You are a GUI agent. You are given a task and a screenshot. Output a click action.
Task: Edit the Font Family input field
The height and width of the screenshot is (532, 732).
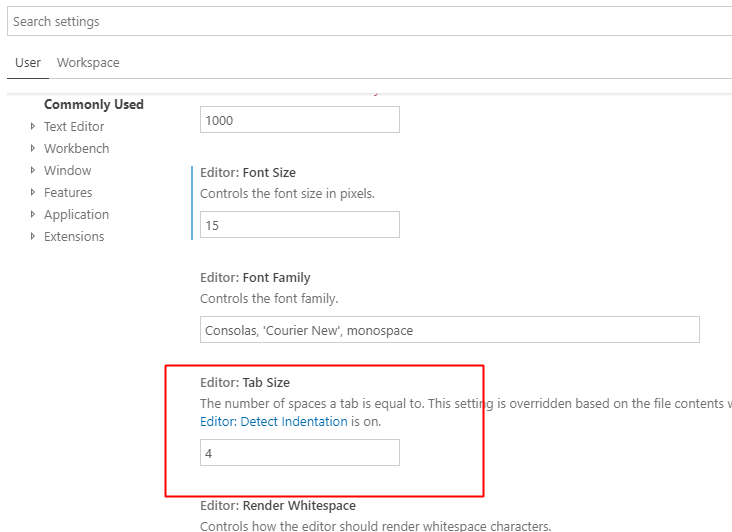(x=450, y=329)
